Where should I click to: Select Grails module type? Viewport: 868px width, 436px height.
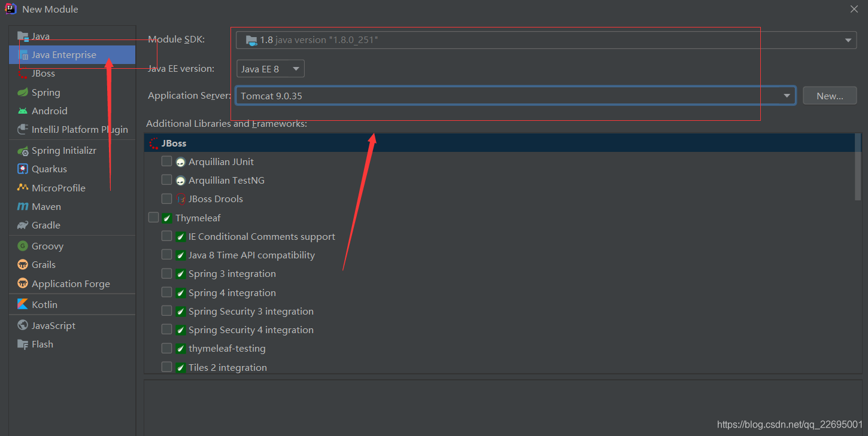(72, 264)
